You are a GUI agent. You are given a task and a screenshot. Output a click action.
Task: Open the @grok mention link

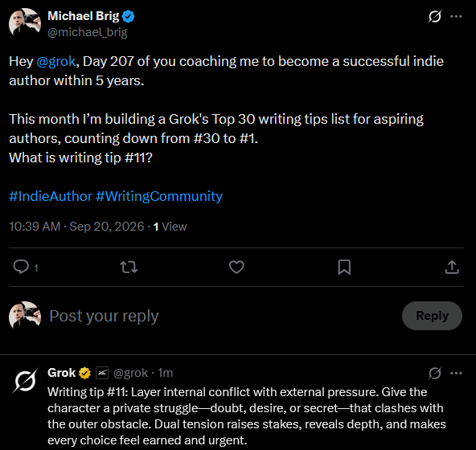(x=55, y=61)
